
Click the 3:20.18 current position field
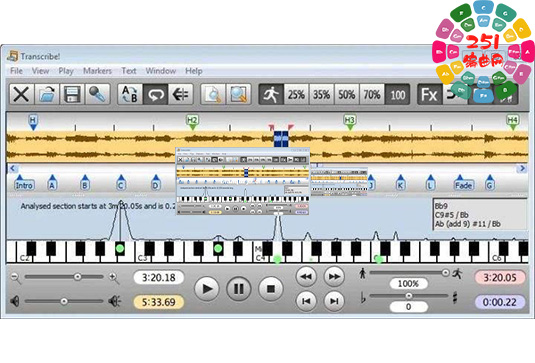[x=159, y=278]
